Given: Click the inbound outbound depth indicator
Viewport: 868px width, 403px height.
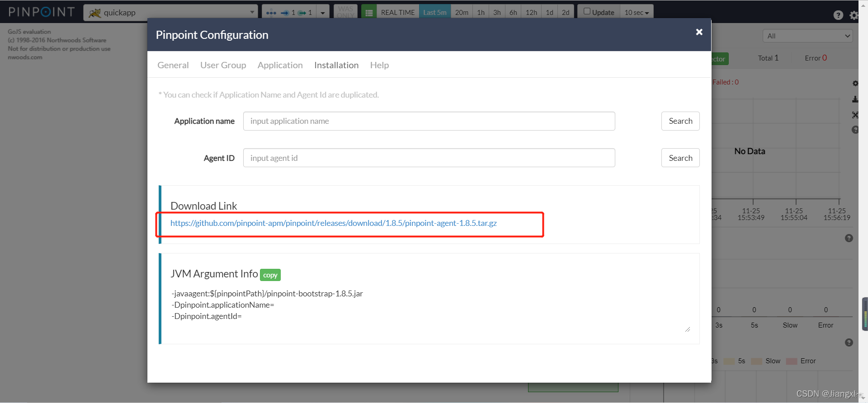Looking at the screenshot, I should pyautogui.click(x=289, y=13).
